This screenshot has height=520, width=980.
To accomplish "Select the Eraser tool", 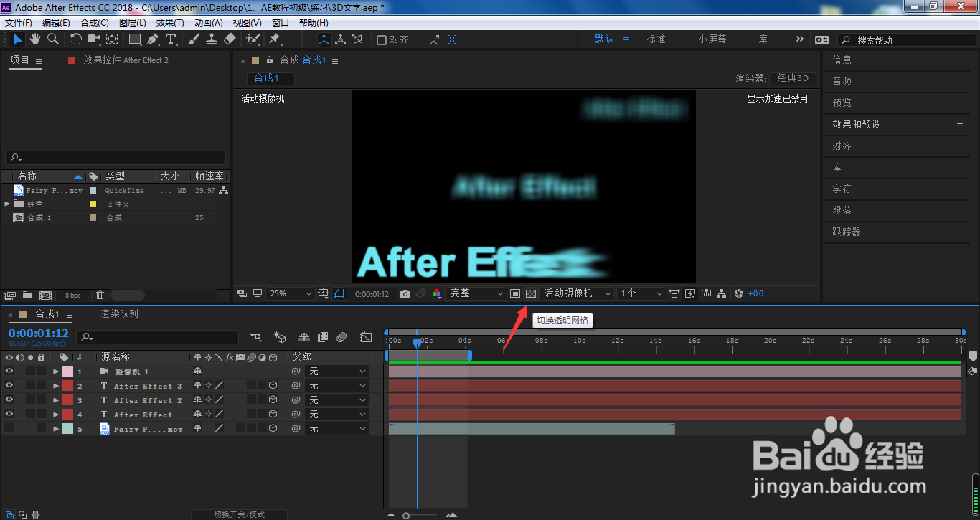I will tap(230, 39).
